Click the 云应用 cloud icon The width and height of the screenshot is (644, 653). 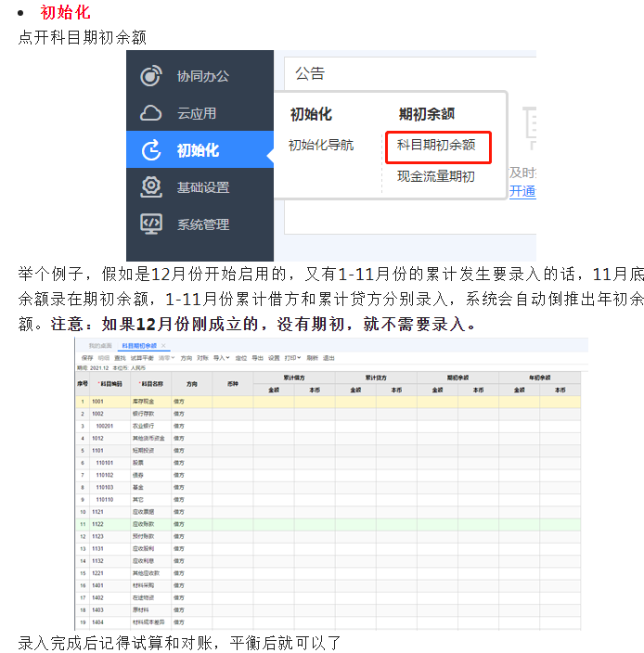click(151, 113)
